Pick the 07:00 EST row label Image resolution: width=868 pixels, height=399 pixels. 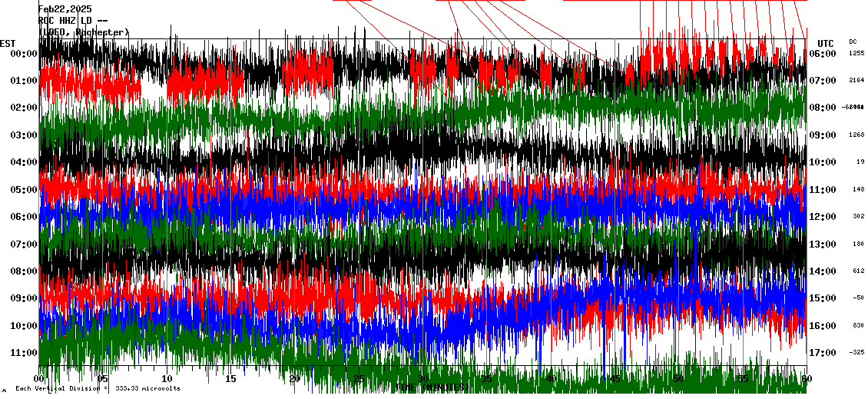(23, 244)
